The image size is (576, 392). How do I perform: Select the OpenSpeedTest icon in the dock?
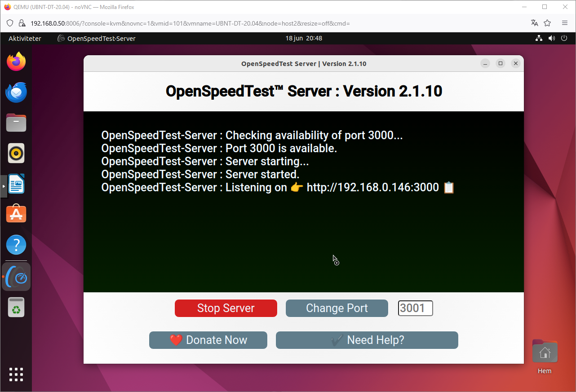click(x=16, y=277)
